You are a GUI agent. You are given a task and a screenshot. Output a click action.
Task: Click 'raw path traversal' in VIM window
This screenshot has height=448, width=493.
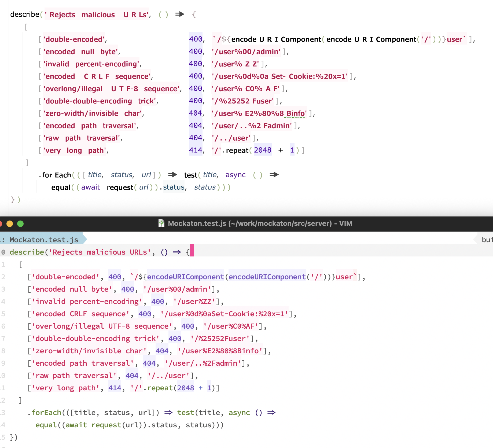[x=74, y=375]
